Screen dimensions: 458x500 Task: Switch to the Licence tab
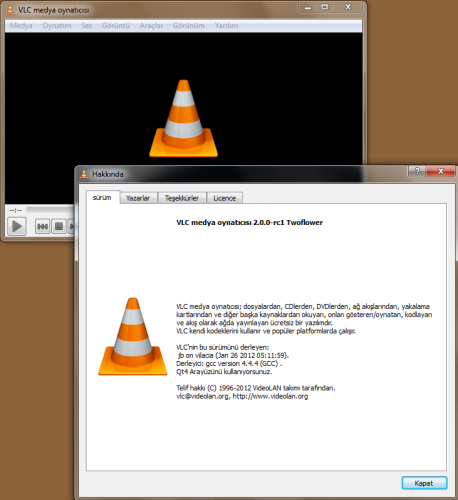pos(224,198)
